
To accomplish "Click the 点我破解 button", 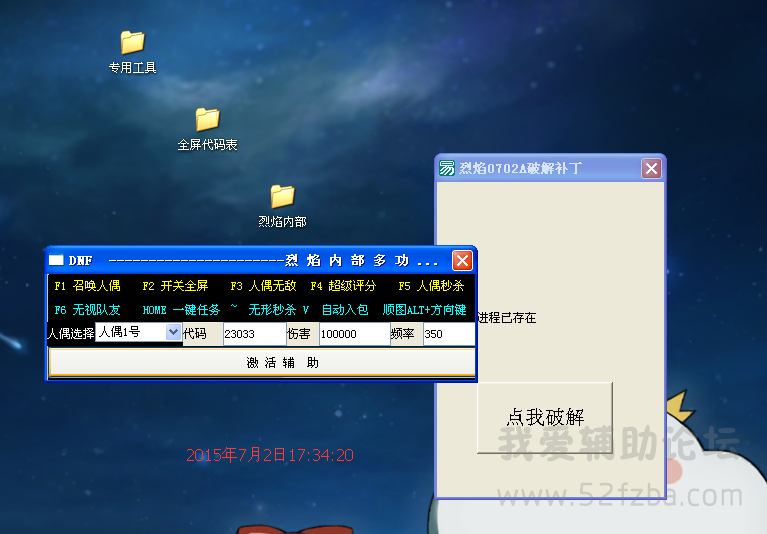I will tap(545, 418).
